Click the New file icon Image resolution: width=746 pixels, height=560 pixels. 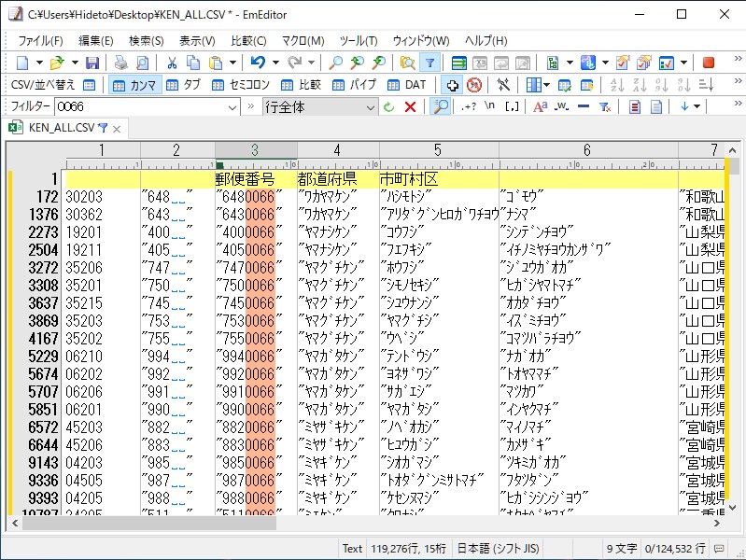(22, 63)
